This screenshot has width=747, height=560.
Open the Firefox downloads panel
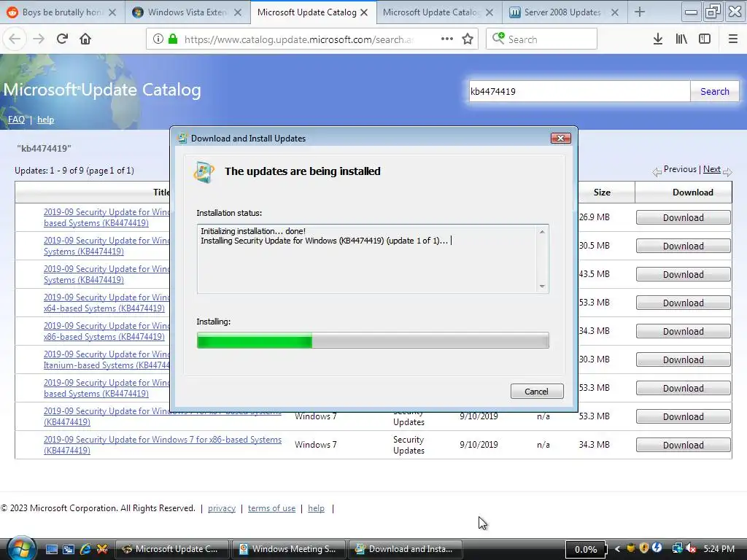tap(658, 39)
